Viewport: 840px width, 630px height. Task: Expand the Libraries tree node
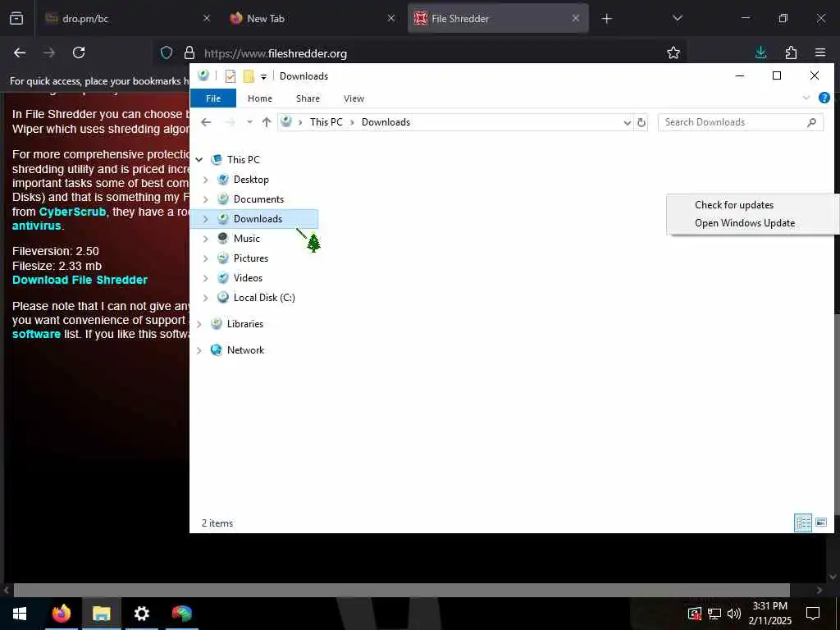tap(199, 324)
